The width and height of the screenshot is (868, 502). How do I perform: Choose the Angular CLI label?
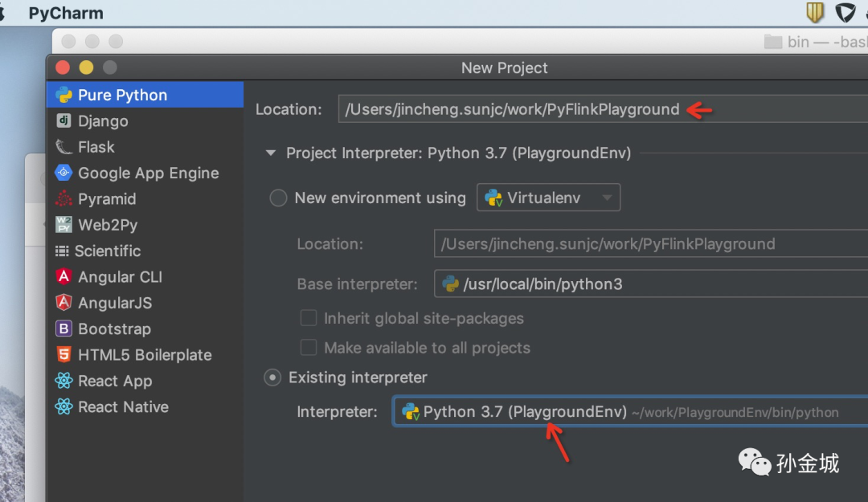point(120,277)
